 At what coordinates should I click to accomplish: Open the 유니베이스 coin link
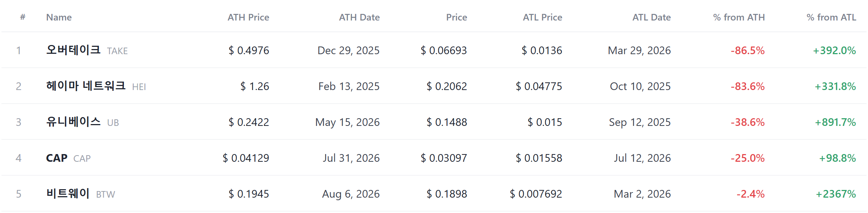tap(73, 122)
